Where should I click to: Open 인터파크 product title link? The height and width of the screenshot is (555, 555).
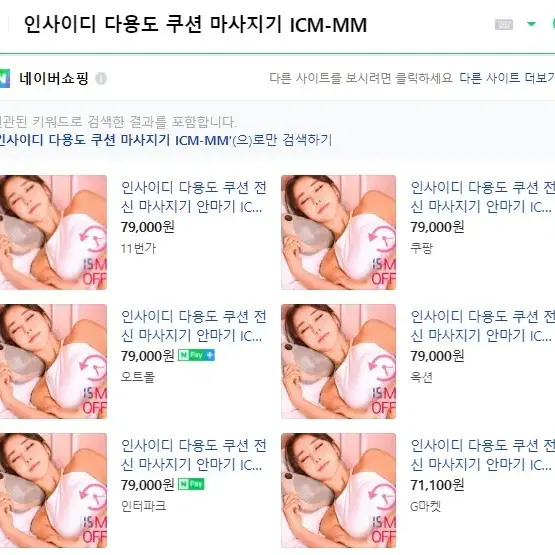[193, 455]
